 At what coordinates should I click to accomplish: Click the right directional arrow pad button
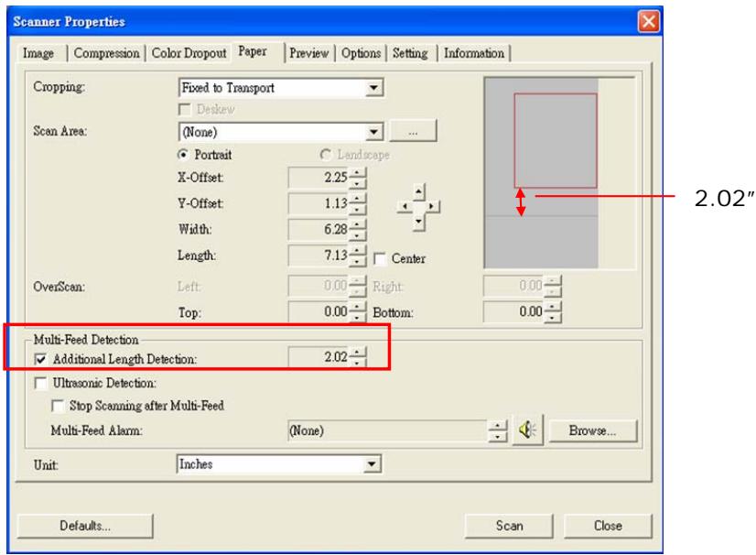pos(431,205)
